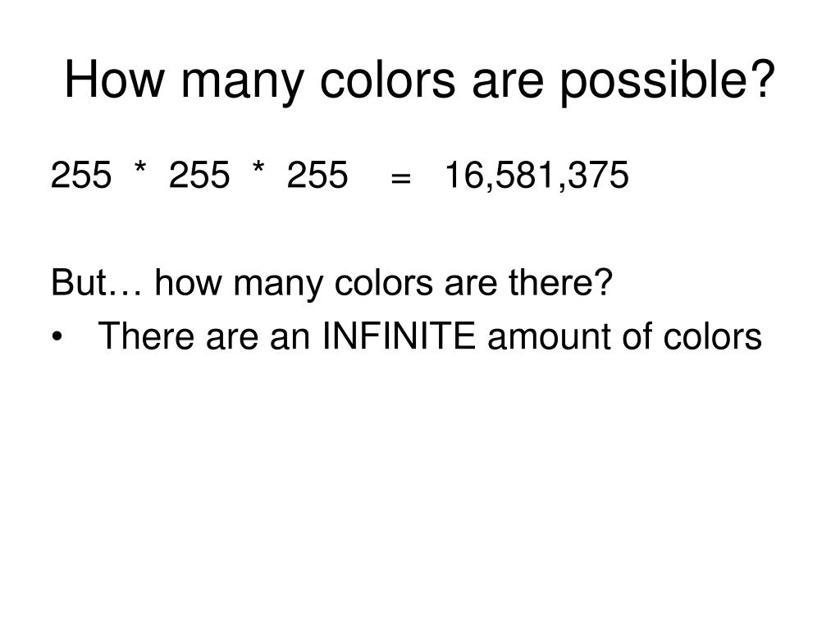The width and height of the screenshot is (840, 630).
Task: Click the slide title "How many colors are possible?"
Action: click(420, 80)
